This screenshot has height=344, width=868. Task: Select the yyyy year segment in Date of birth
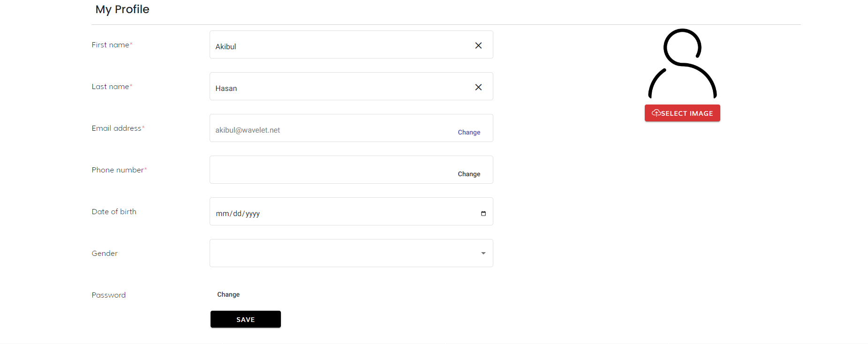pyautogui.click(x=253, y=214)
